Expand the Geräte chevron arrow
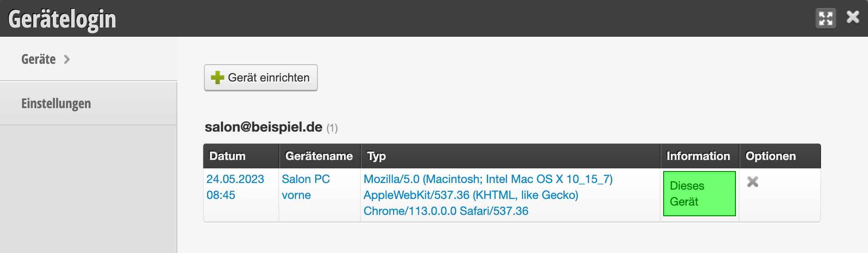Image resolution: width=868 pixels, height=253 pixels. coord(67,59)
